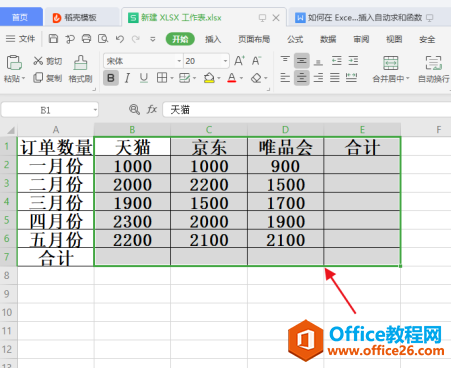Image resolution: width=451 pixels, height=368 pixels.
Task: Click the fill color bucket icon
Action: [x=209, y=78]
